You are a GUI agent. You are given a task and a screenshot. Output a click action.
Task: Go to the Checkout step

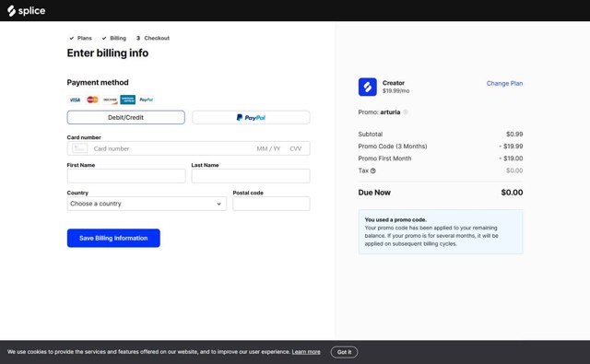pyautogui.click(x=153, y=38)
